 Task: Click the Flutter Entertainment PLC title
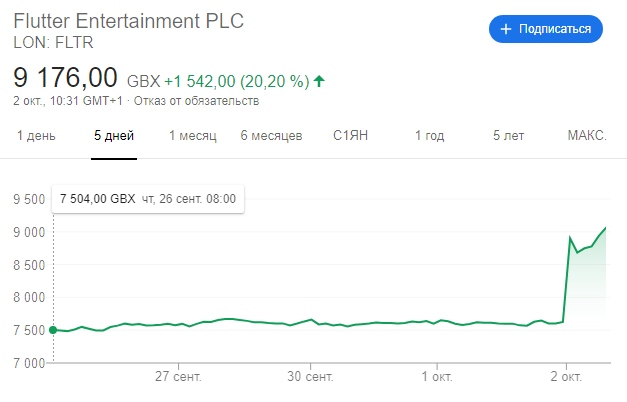click(x=128, y=21)
